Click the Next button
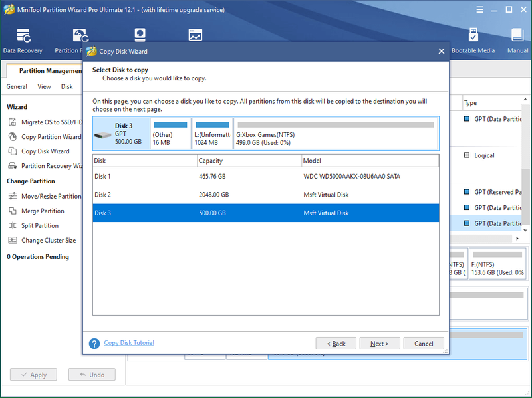Screen dimensions: 532x398 380,344
